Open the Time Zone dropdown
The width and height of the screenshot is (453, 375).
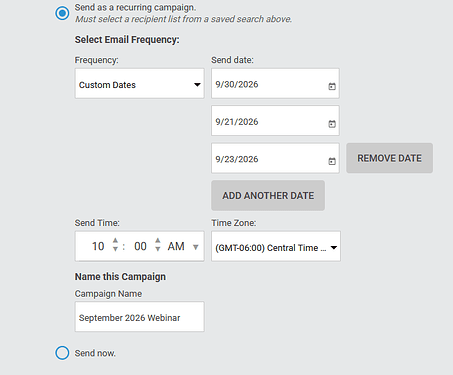click(276, 246)
